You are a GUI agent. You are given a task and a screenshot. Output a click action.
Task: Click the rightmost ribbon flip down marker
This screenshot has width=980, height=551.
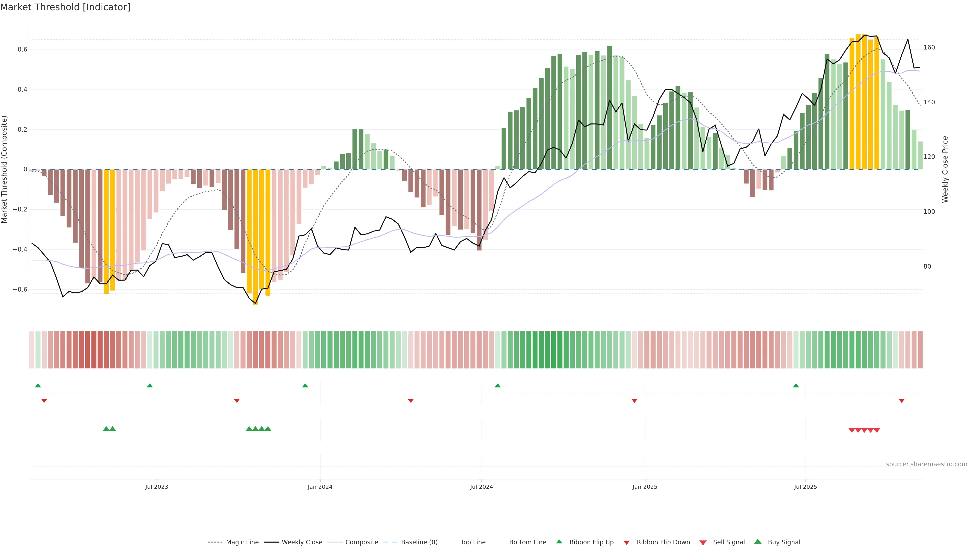901,401
